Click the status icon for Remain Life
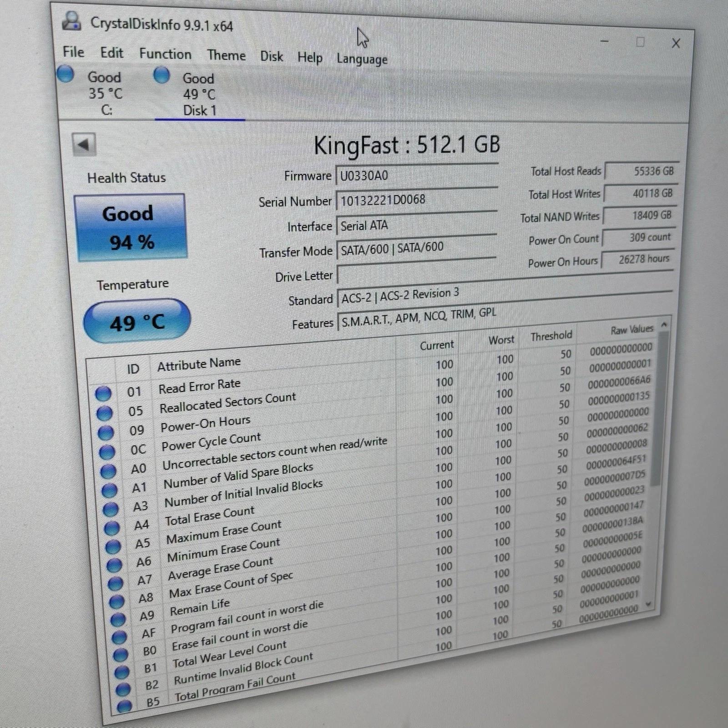The width and height of the screenshot is (728, 728). (118, 619)
